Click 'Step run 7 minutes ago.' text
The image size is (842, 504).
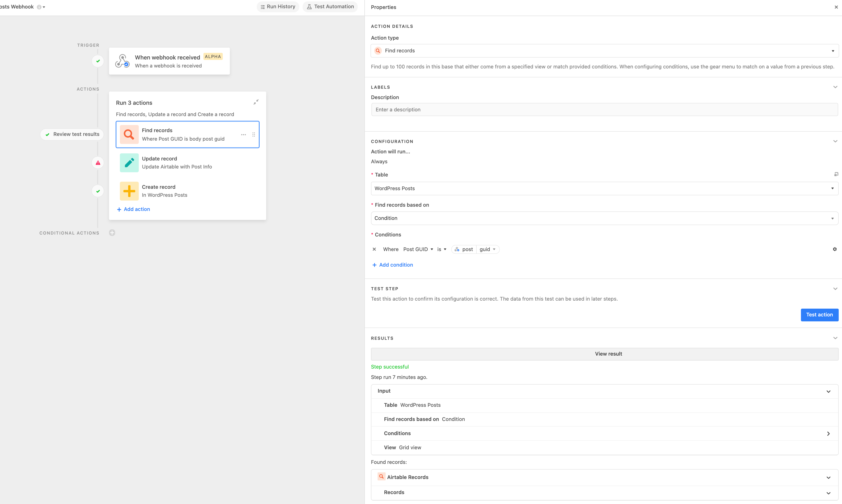click(x=399, y=377)
